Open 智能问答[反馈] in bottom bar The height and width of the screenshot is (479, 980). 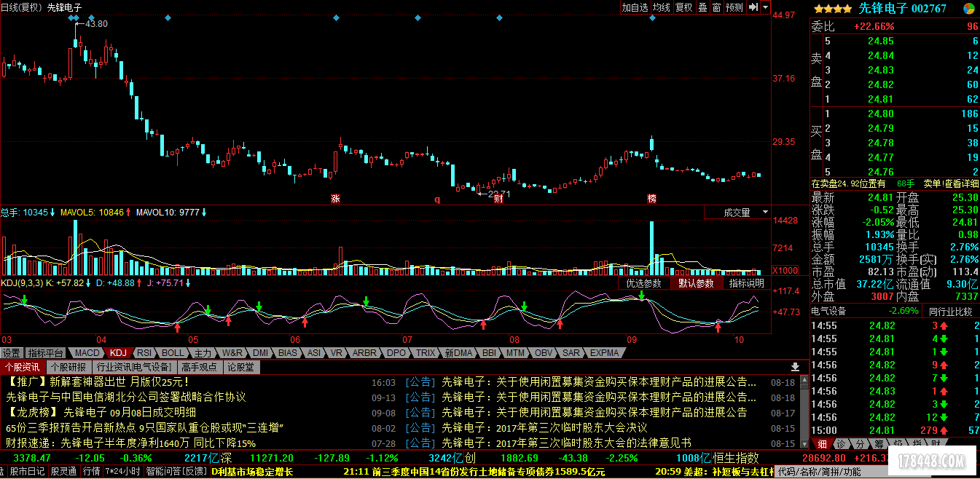click(x=176, y=472)
